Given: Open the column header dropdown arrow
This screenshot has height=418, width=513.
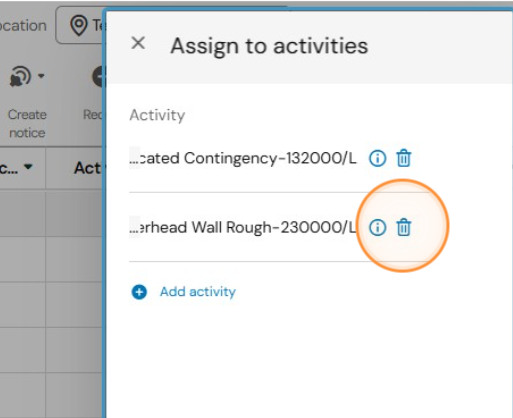Looking at the screenshot, I should 28,166.
